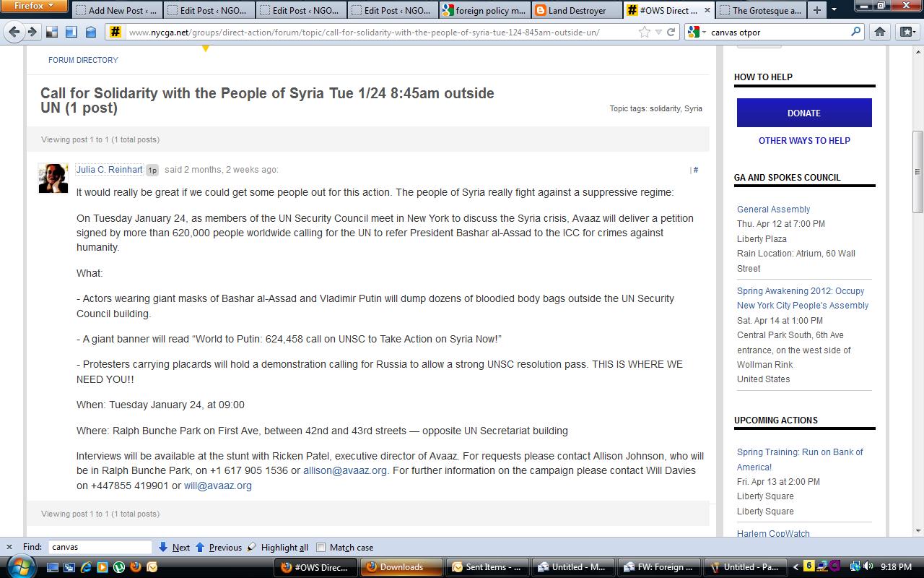Viewport: 924px width, 578px height.
Task: Open the post permalink hash
Action: [695, 170]
